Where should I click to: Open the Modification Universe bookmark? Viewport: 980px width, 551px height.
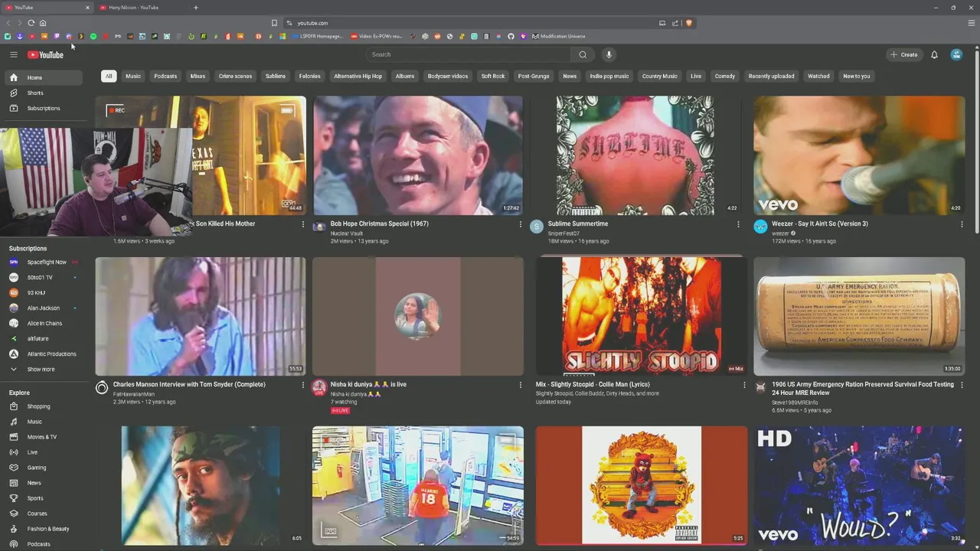[x=559, y=36]
